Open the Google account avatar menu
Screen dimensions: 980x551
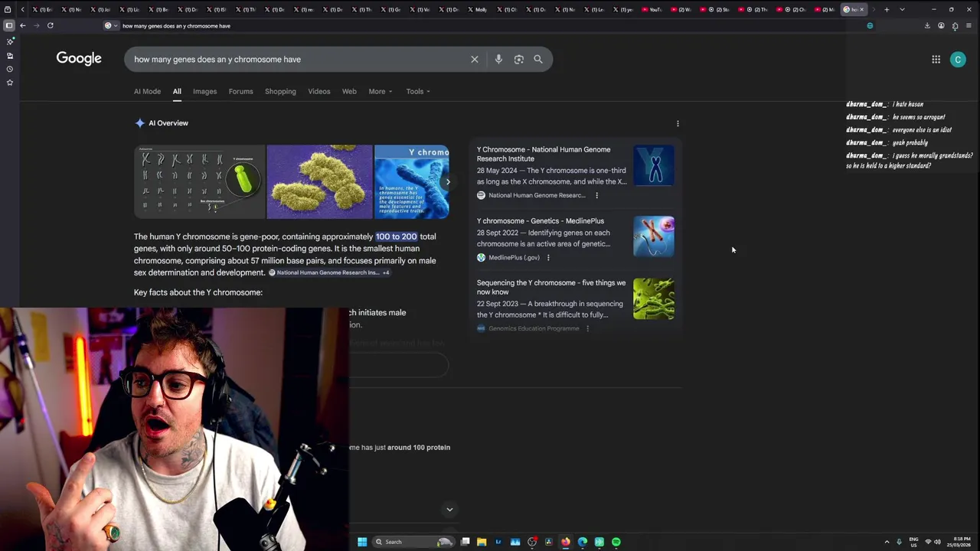pos(958,59)
